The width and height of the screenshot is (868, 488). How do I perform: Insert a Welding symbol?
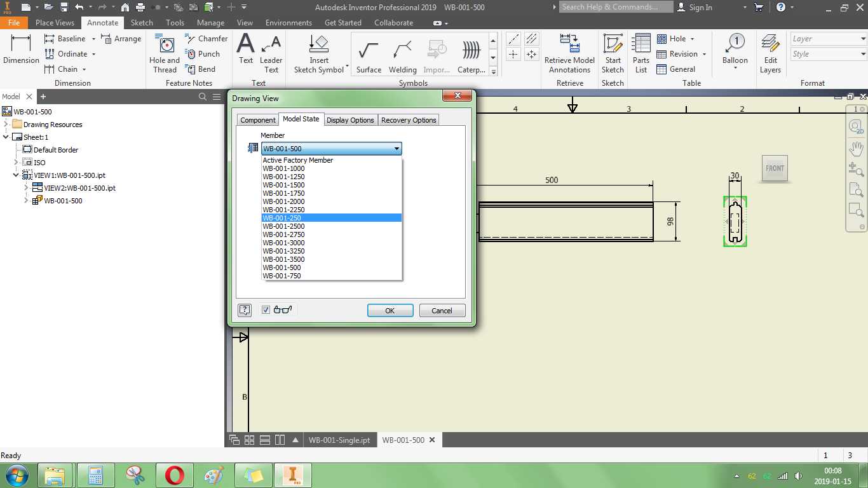(403, 56)
